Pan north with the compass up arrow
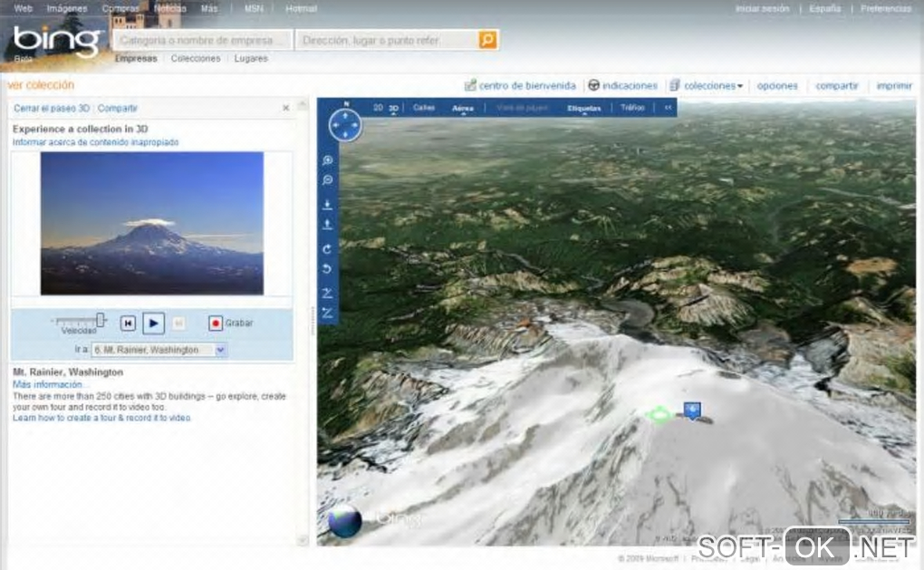The image size is (924, 570). [x=345, y=115]
